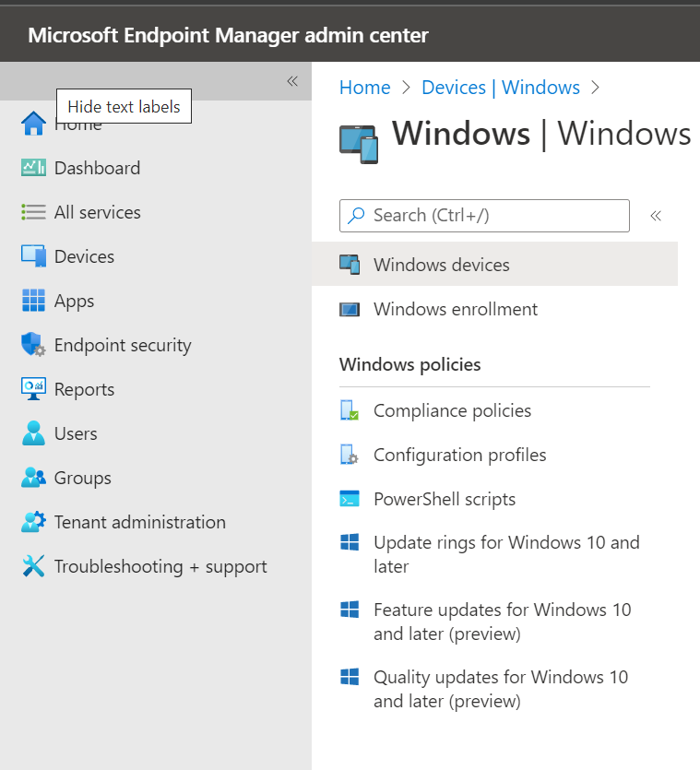This screenshot has height=770, width=700.
Task: Click the All services list icon
Action: (x=33, y=212)
